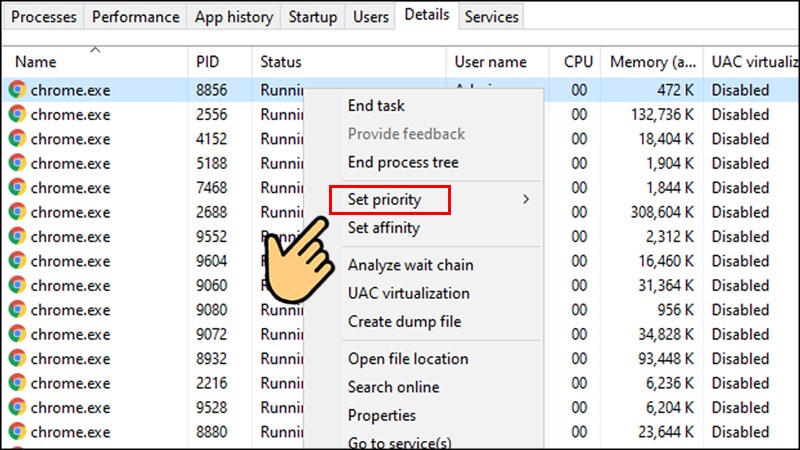The height and width of the screenshot is (450, 800).
Task: Click chrome icon in PID 2556 row
Action: point(17,114)
